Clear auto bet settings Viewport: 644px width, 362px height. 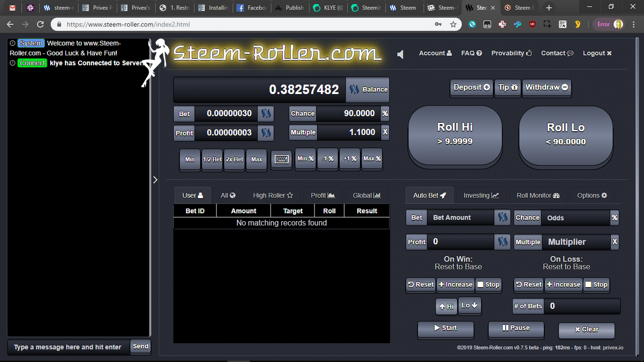[586, 330]
